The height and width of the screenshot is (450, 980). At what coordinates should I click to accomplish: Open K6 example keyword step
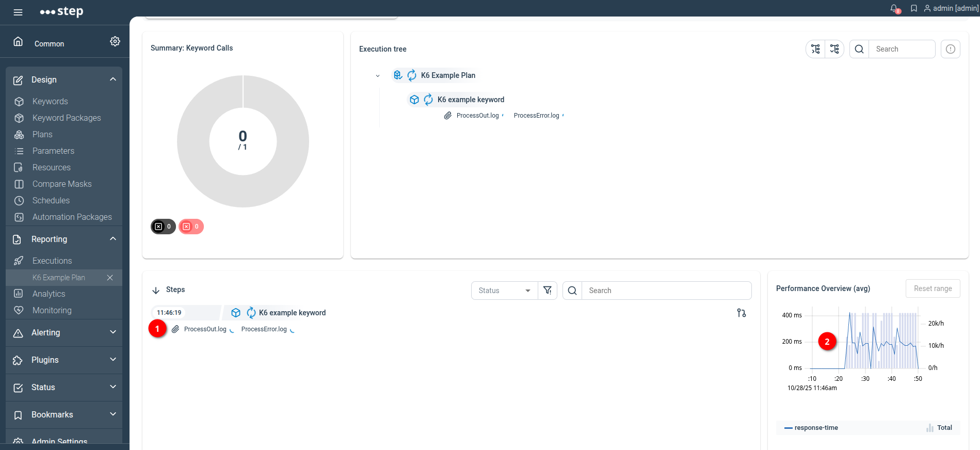pos(292,313)
